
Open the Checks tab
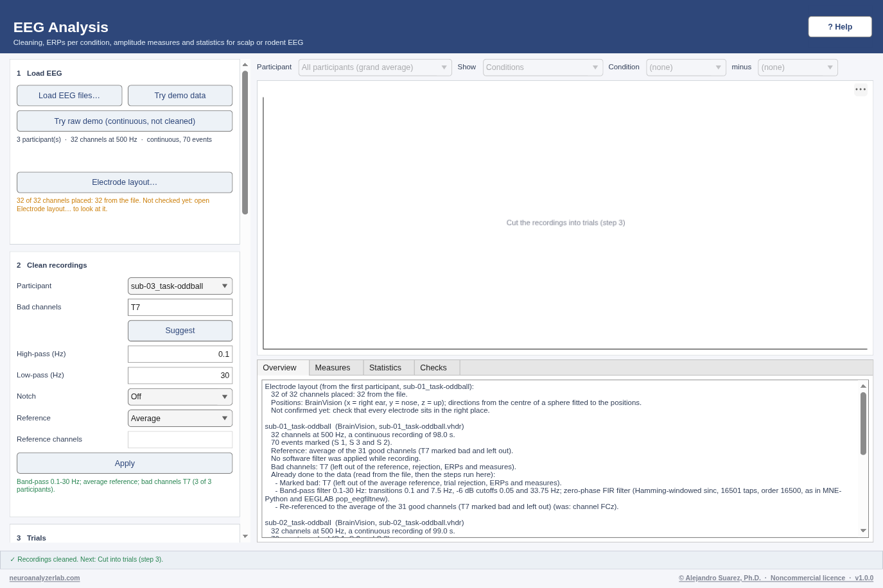pyautogui.click(x=433, y=368)
